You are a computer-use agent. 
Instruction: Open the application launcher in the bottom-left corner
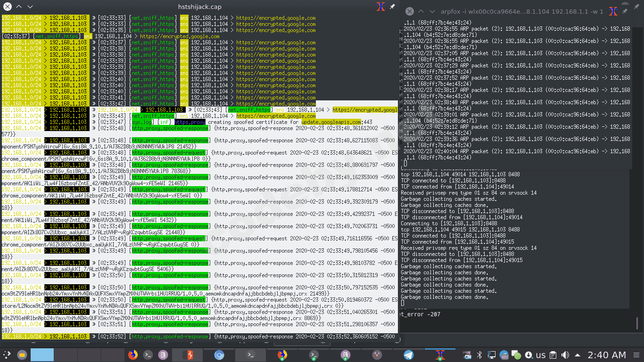point(7,354)
